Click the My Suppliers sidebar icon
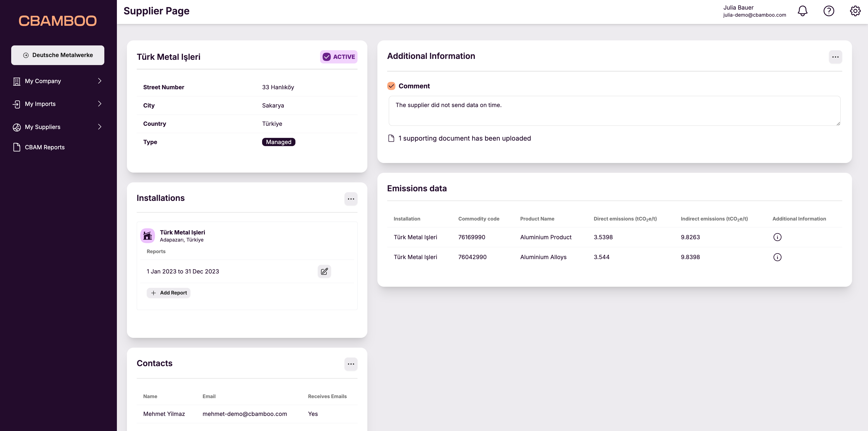868x431 pixels. [16, 127]
